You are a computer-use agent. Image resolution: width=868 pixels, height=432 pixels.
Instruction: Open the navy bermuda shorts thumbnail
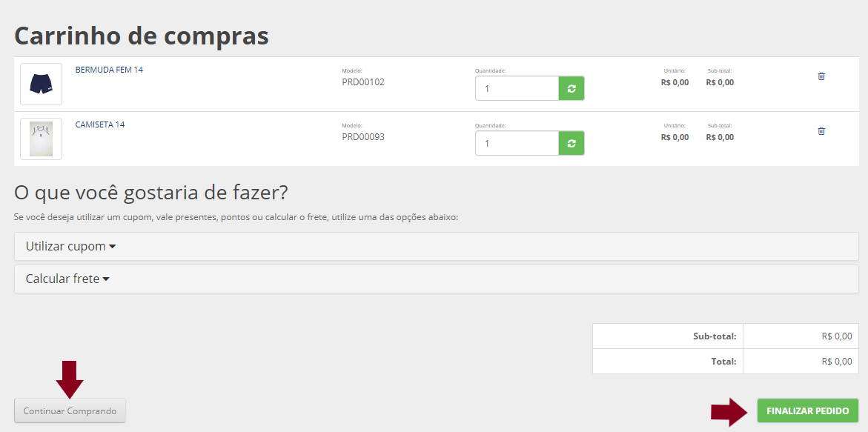coord(41,84)
